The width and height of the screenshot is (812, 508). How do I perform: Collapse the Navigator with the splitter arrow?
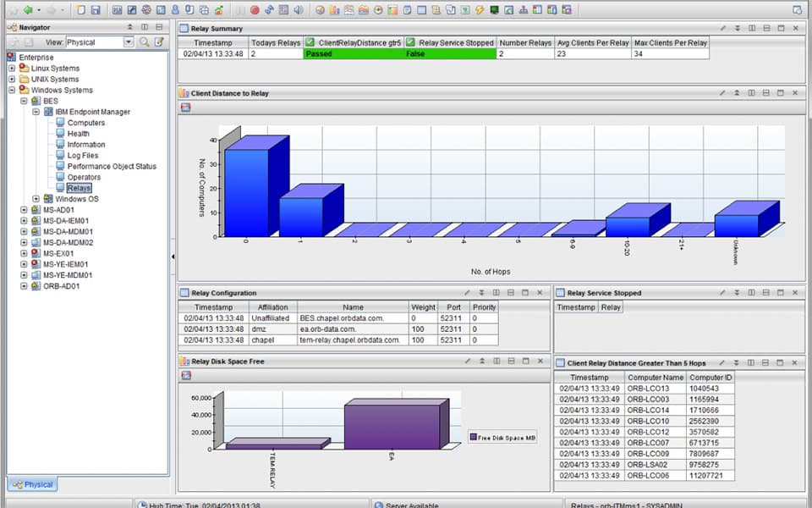[x=173, y=256]
